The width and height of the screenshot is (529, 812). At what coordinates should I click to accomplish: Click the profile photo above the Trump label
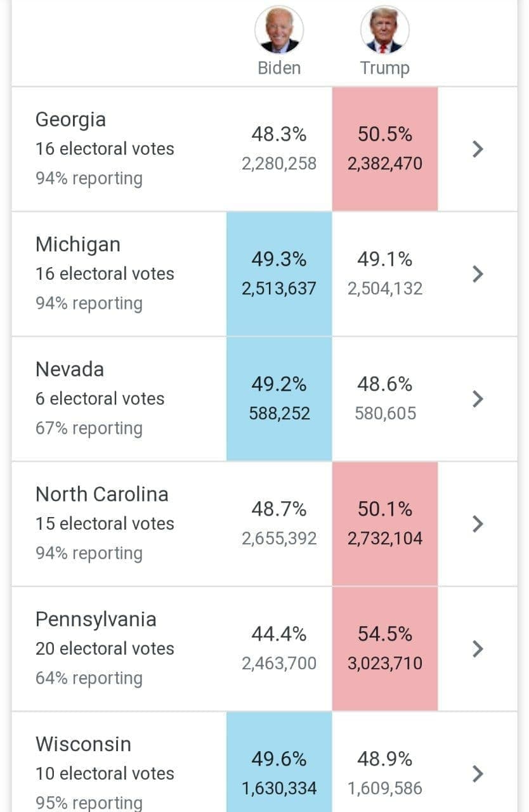[x=384, y=30]
